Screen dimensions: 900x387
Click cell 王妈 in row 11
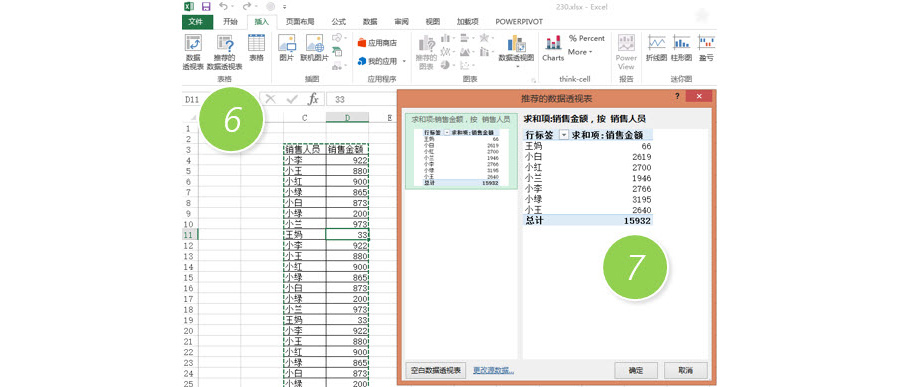click(304, 235)
